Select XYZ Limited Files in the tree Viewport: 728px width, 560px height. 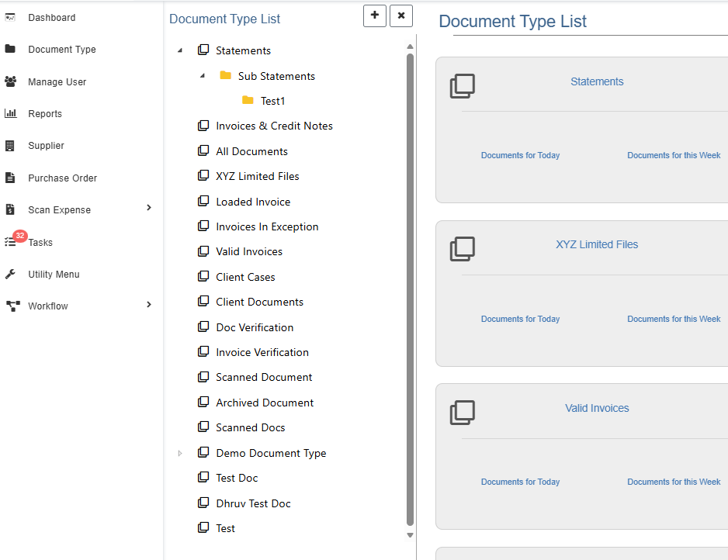click(257, 176)
